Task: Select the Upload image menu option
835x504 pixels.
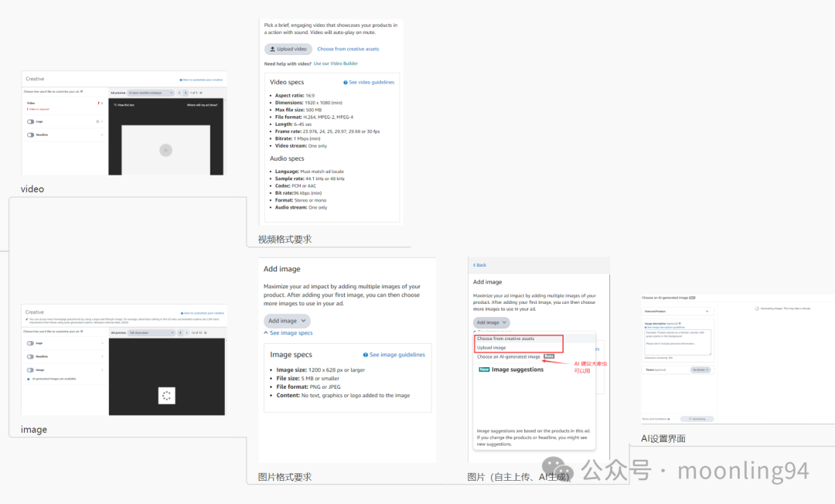Action: tap(491, 348)
